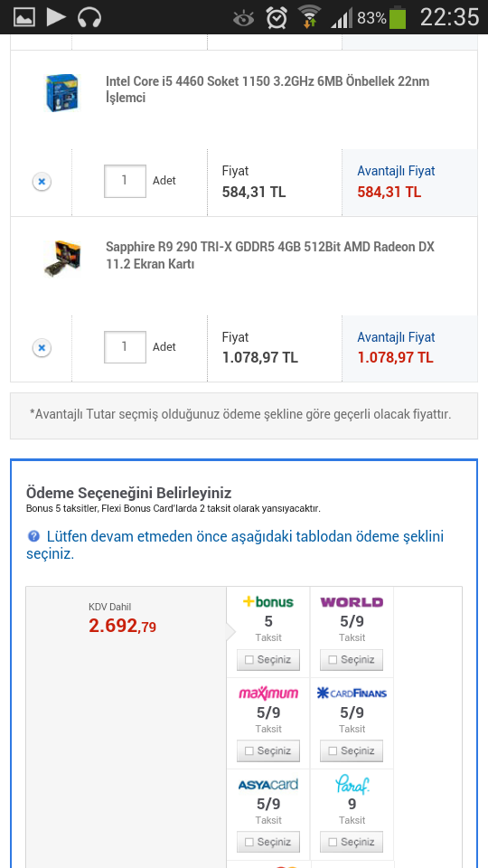488x868 pixels.
Task: Check the Seçiniz box under World
Action: tap(352, 660)
